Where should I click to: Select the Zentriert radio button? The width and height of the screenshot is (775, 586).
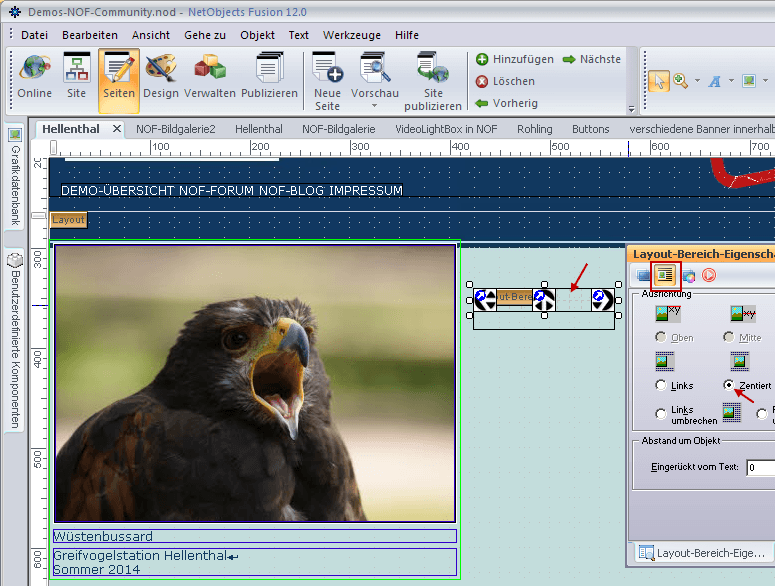[x=729, y=385]
